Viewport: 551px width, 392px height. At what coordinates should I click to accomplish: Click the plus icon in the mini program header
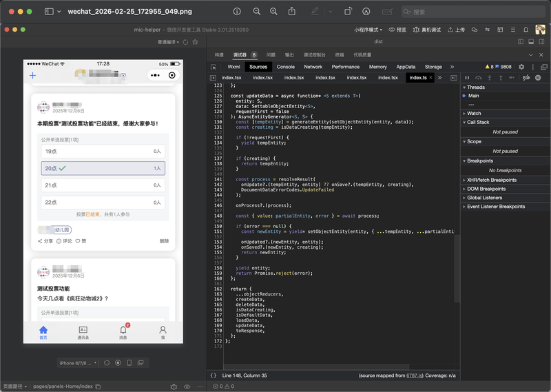click(32, 75)
